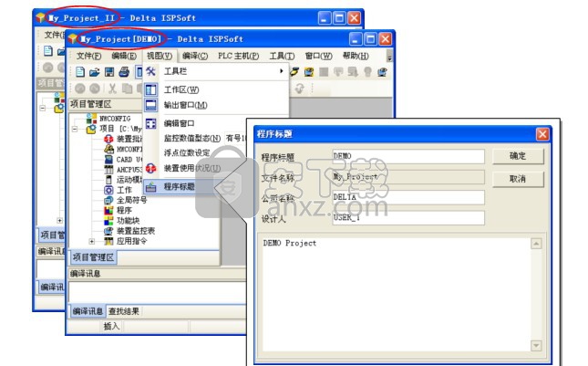Click the 公司名称 field containing DELTA
This screenshot has height=366, width=588.
pyautogui.click(x=408, y=197)
